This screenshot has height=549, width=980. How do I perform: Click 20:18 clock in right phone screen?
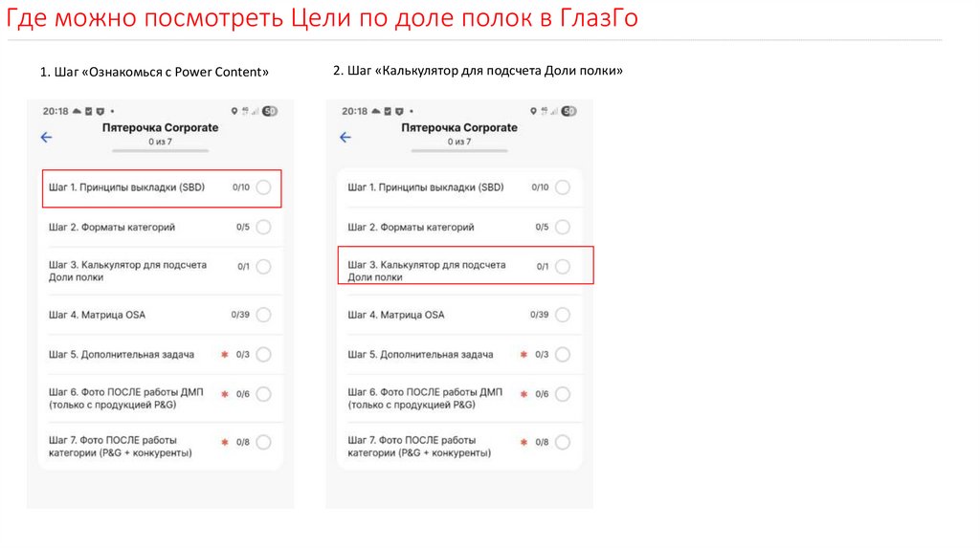coord(354,111)
